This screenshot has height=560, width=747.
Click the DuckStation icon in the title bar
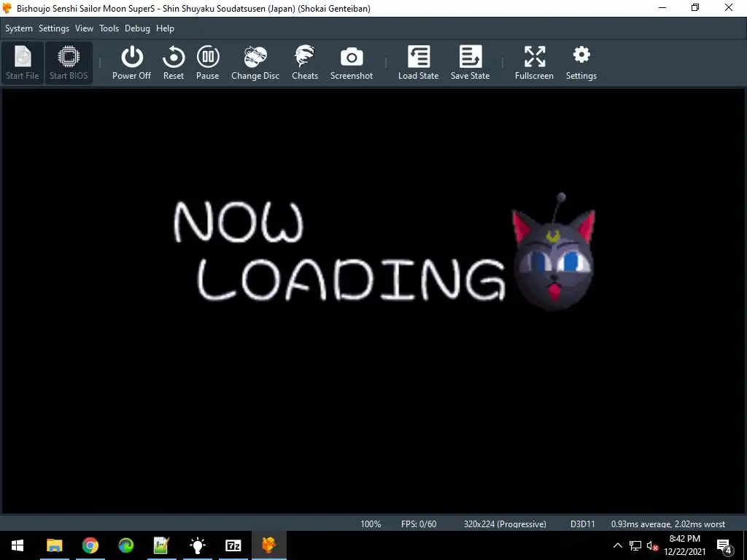[7, 8]
